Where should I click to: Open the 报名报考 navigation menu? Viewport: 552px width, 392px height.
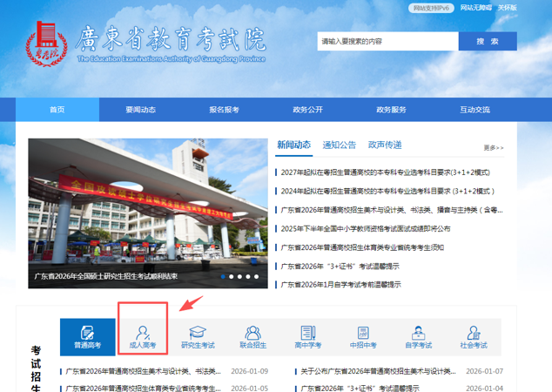224,110
